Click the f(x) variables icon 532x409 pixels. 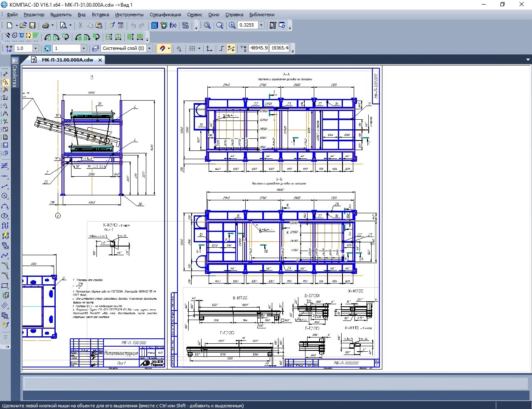click(173, 25)
